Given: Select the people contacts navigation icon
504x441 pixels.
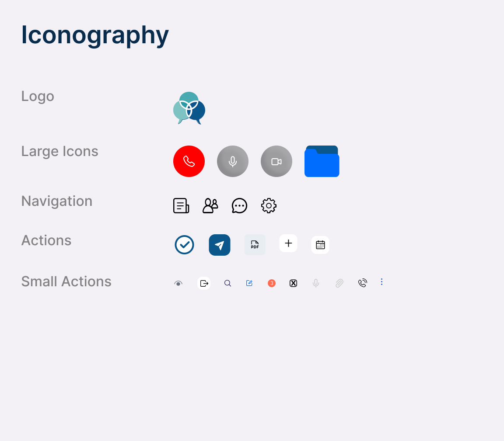Looking at the screenshot, I should (x=210, y=205).
